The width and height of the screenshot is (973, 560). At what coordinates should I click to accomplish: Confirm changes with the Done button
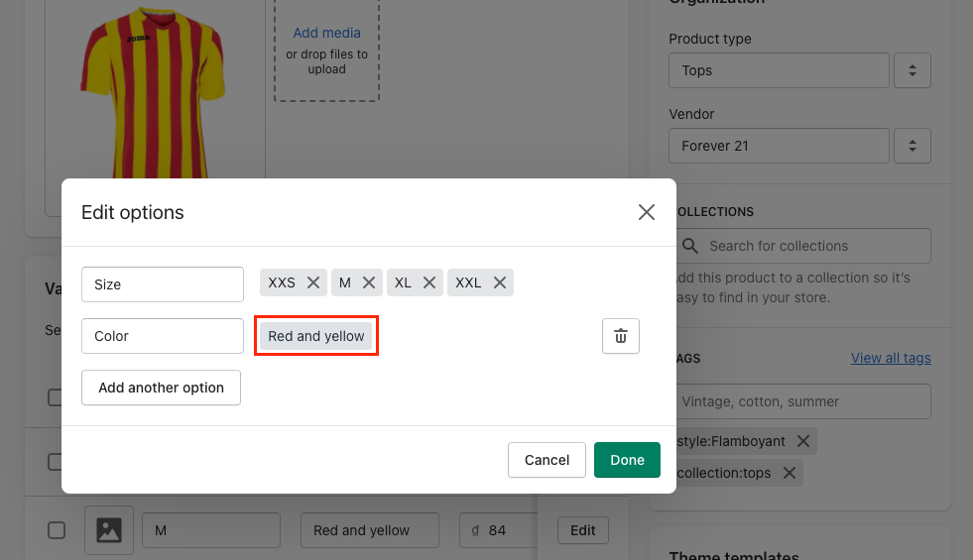pos(628,460)
